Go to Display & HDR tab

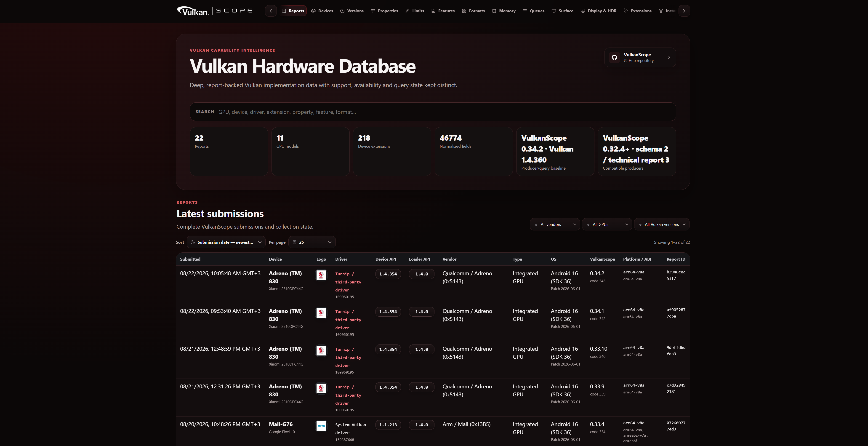pos(599,11)
